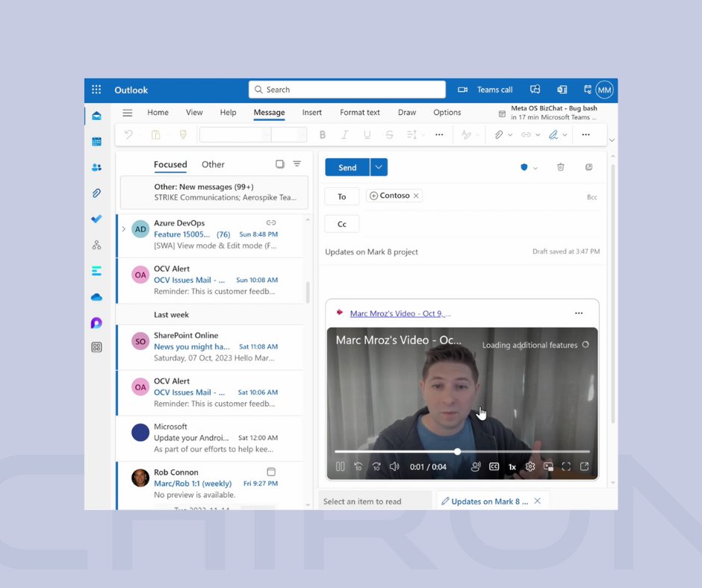The image size is (702, 588).
Task: Open the OneDrive cloud sidebar icon
Action: coord(96,297)
